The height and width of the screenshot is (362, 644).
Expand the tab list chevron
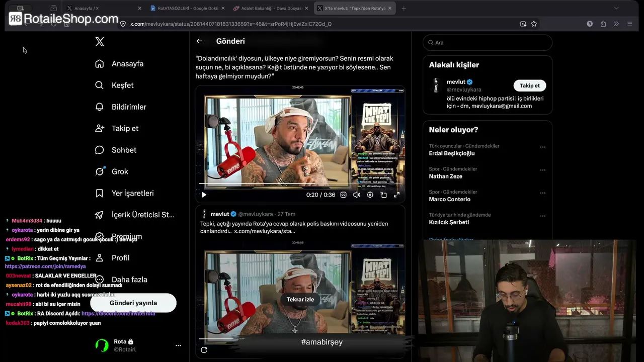[x=616, y=8]
